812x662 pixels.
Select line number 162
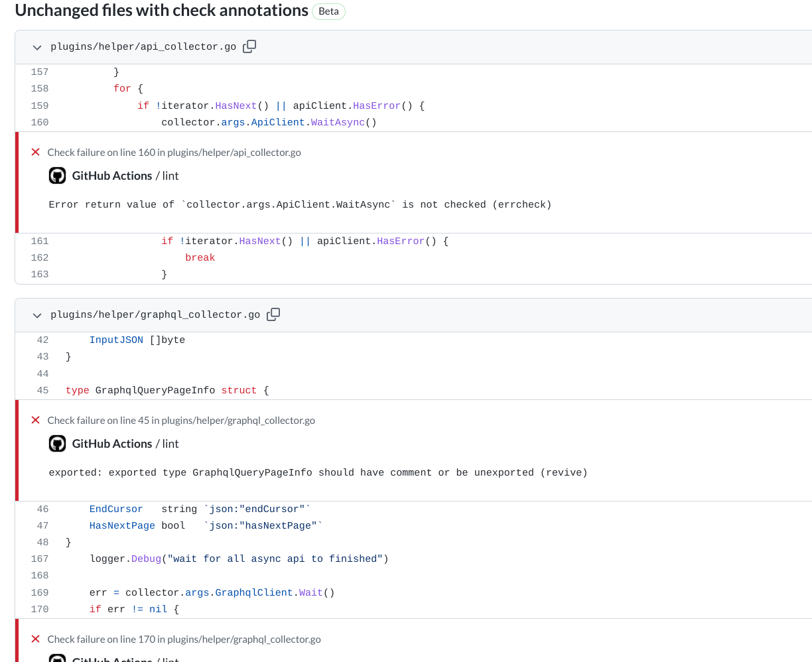[x=40, y=257]
